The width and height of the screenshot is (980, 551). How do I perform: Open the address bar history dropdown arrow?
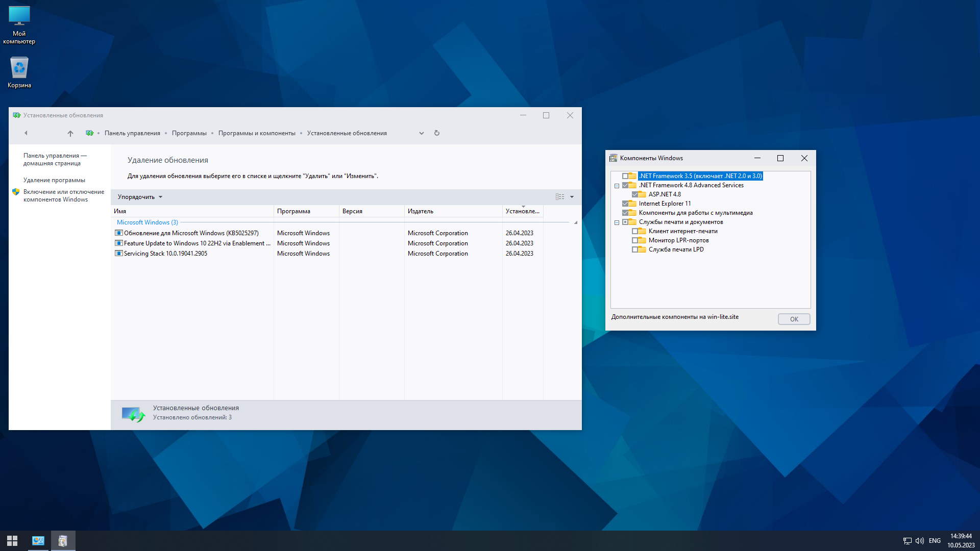(422, 133)
